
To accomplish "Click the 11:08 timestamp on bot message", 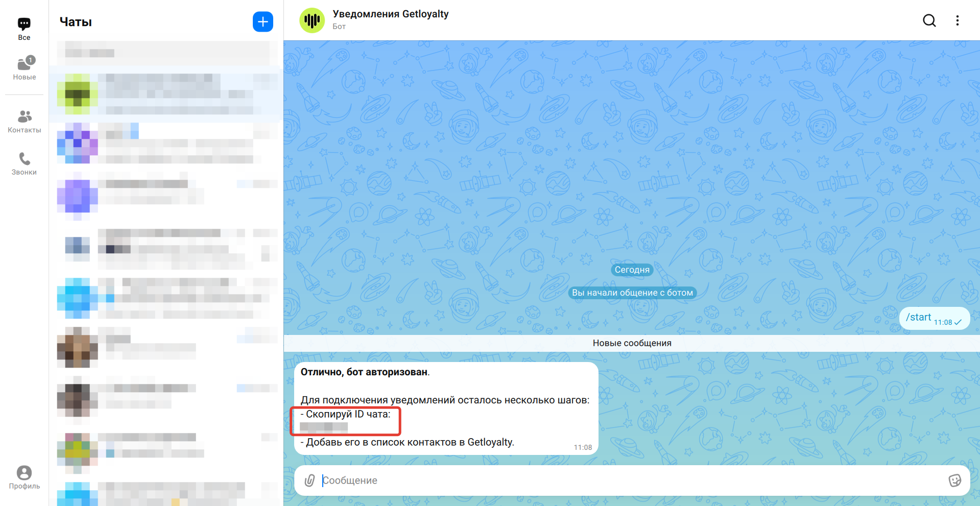I will point(583,447).
